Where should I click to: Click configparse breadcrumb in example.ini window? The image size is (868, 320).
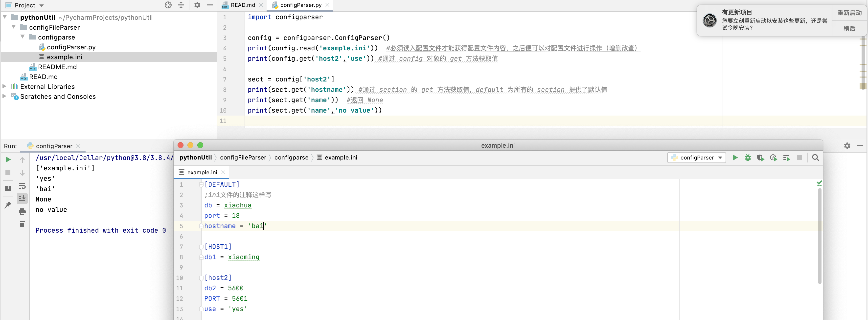click(x=291, y=158)
